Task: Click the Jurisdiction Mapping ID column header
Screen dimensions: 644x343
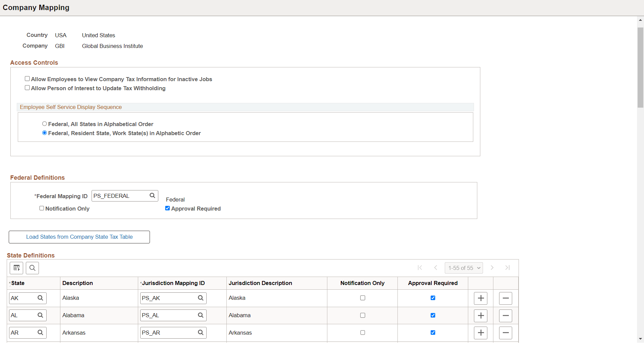Action: pyautogui.click(x=173, y=283)
